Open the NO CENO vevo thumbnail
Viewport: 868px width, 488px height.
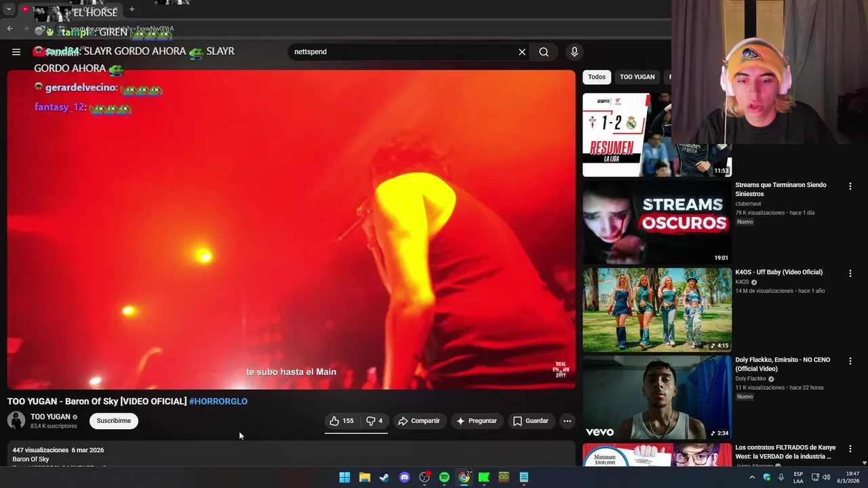pyautogui.click(x=657, y=397)
